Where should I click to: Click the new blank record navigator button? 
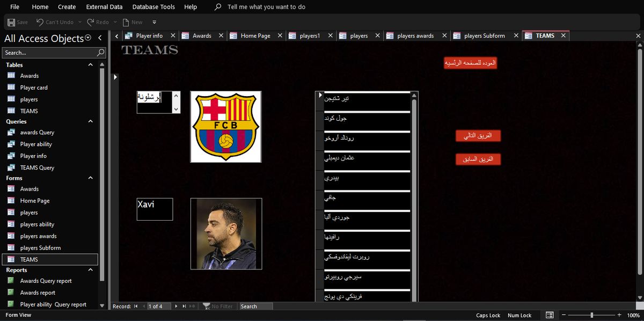click(192, 307)
